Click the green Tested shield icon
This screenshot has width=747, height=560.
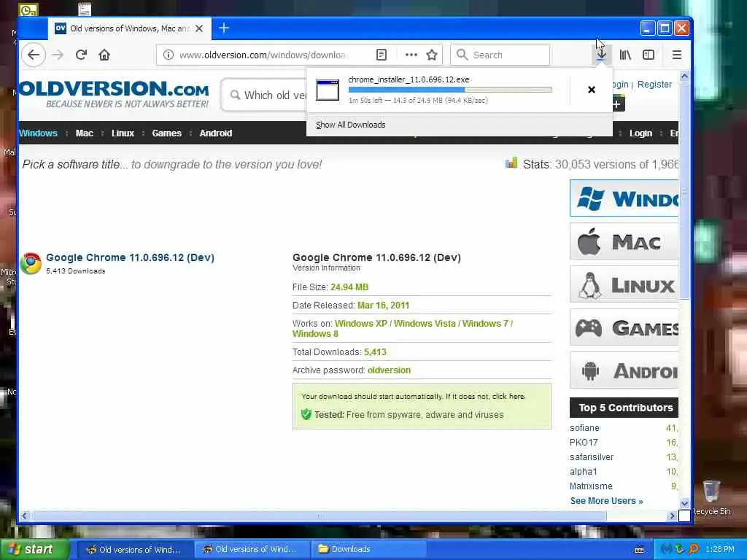point(306,414)
